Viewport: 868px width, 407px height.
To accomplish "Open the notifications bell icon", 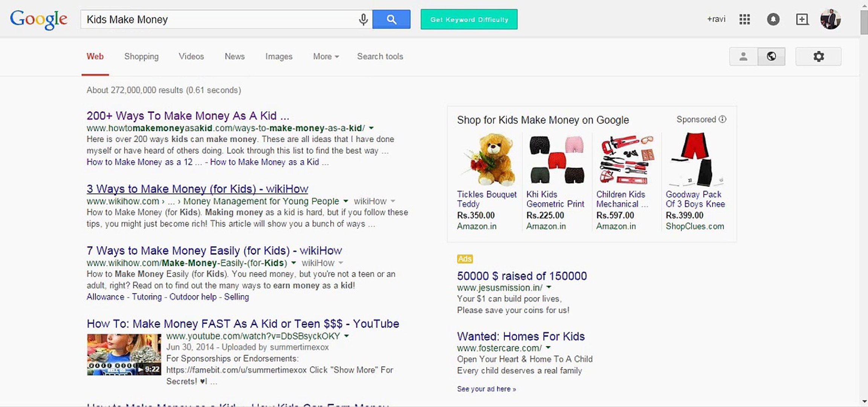I will tap(773, 19).
